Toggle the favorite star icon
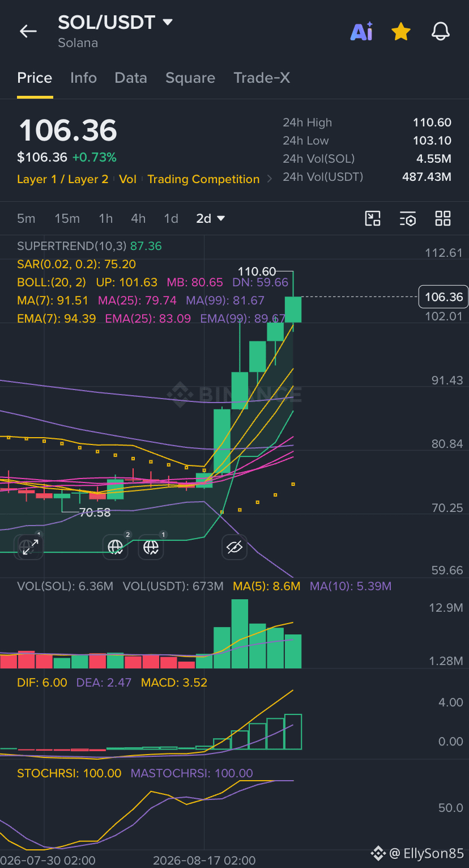Image resolution: width=469 pixels, height=868 pixels. coord(401,32)
